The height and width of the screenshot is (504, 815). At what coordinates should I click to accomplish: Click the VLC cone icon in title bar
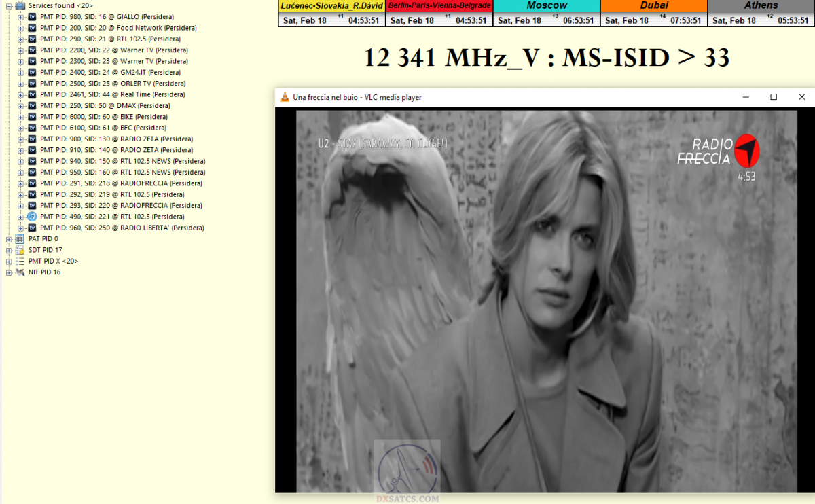pos(285,98)
